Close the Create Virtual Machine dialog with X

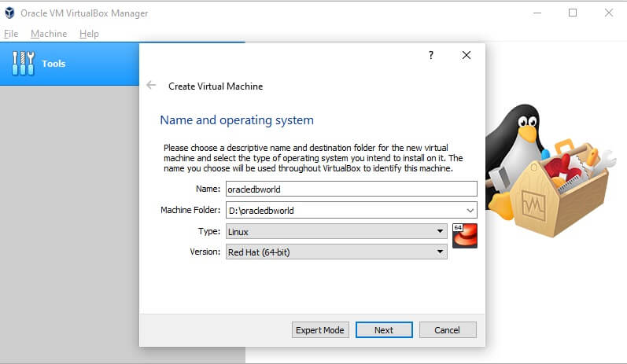(x=467, y=55)
